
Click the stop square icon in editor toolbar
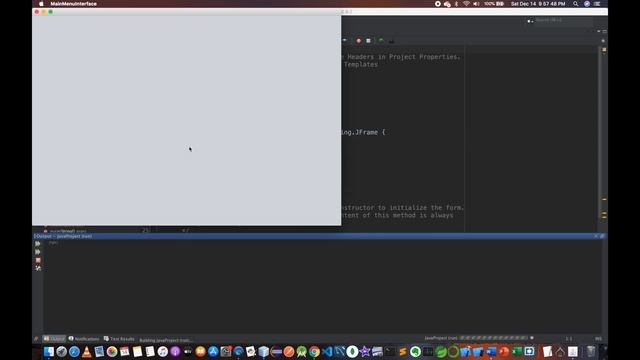coord(368,41)
